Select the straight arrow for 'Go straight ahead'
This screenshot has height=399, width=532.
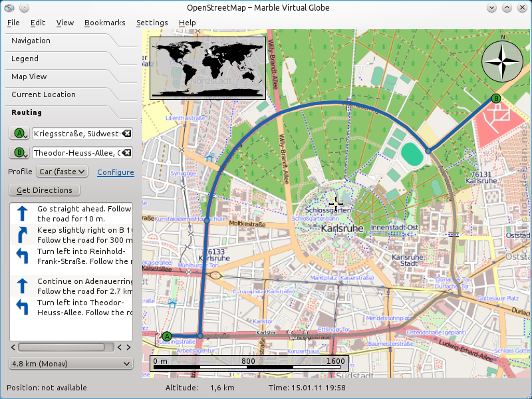point(23,213)
